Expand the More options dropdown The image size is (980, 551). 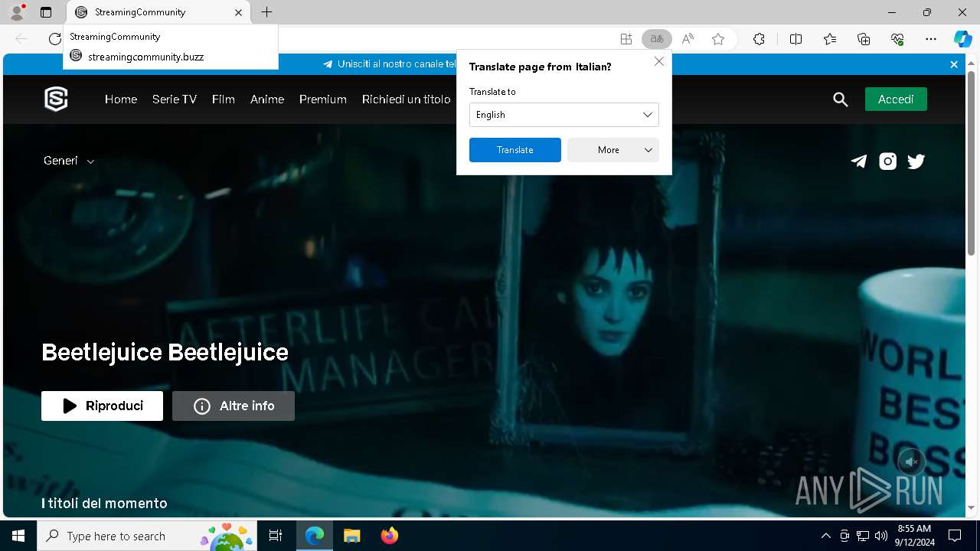click(x=613, y=150)
